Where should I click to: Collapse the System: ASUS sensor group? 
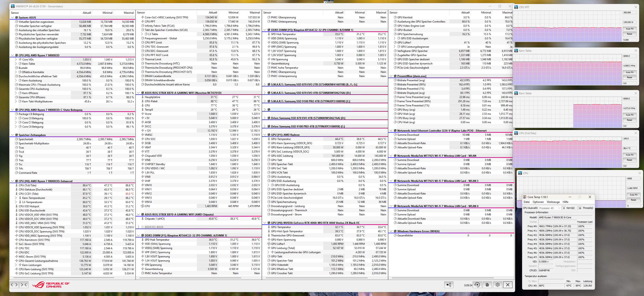(12, 17)
